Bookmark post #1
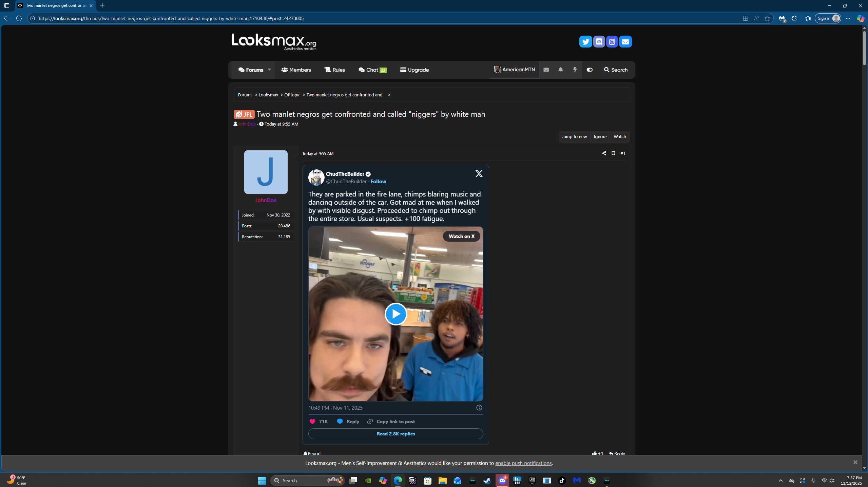Screen dimensions: 868x487 pyautogui.click(x=613, y=153)
